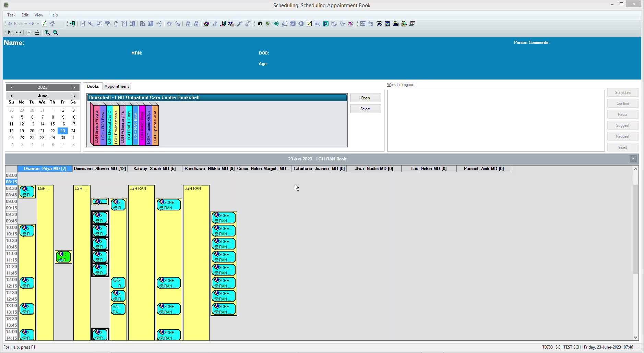Click the people-with-numbers grid icon

[x=231, y=24]
